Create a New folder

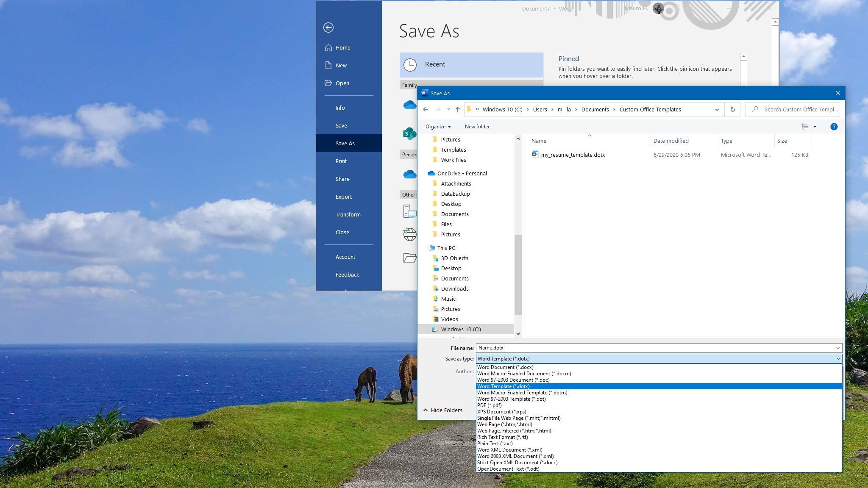(x=477, y=127)
